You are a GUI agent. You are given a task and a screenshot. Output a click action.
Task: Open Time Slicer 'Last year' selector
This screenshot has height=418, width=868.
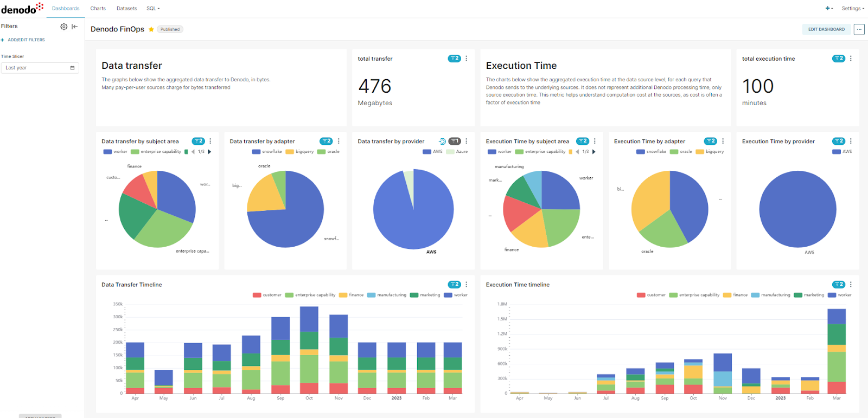(40, 68)
